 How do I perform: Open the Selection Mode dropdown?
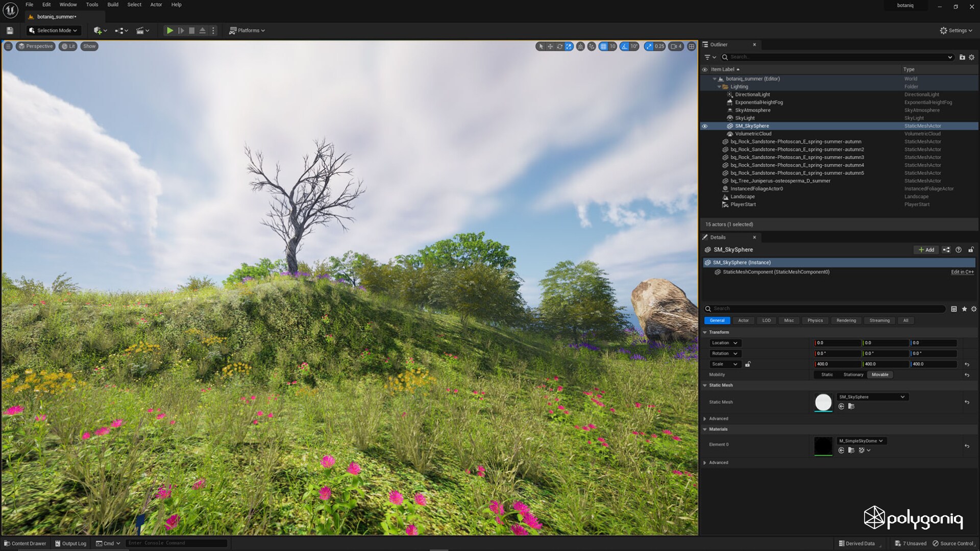[53, 30]
